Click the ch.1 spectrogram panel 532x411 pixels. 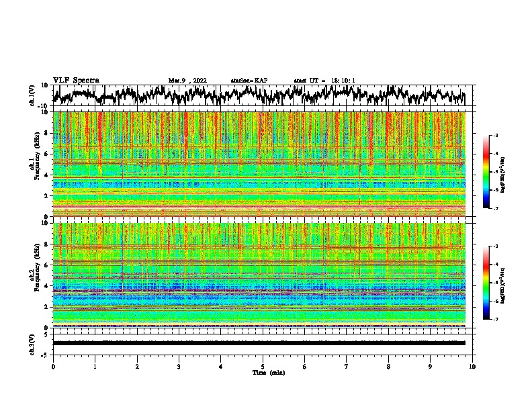259,164
